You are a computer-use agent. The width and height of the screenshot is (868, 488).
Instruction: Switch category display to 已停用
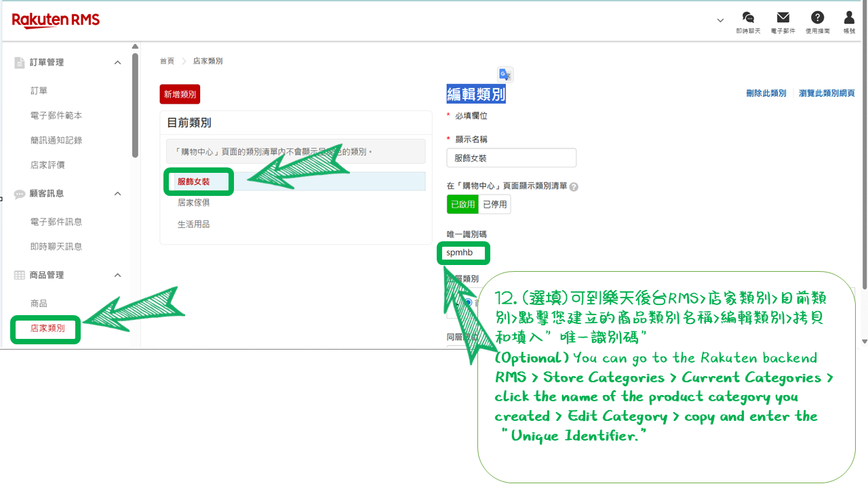click(x=494, y=204)
